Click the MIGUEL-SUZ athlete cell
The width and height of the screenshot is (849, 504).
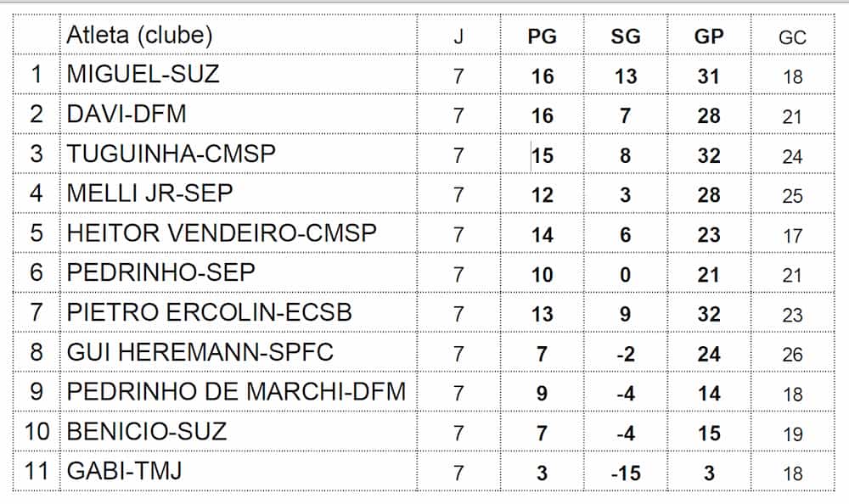143,75
